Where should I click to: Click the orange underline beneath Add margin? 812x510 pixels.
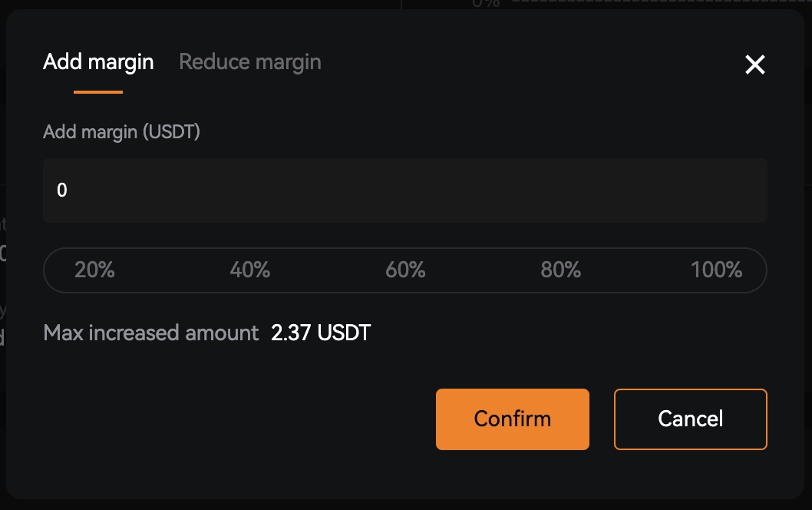[x=98, y=92]
